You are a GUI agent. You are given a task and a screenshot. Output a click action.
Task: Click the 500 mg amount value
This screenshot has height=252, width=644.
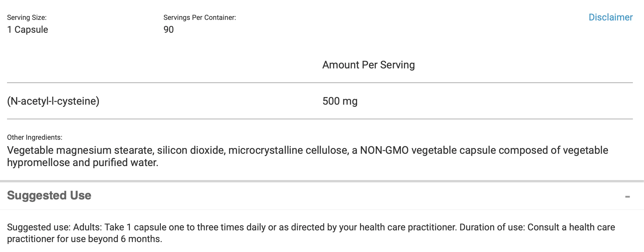(x=340, y=101)
